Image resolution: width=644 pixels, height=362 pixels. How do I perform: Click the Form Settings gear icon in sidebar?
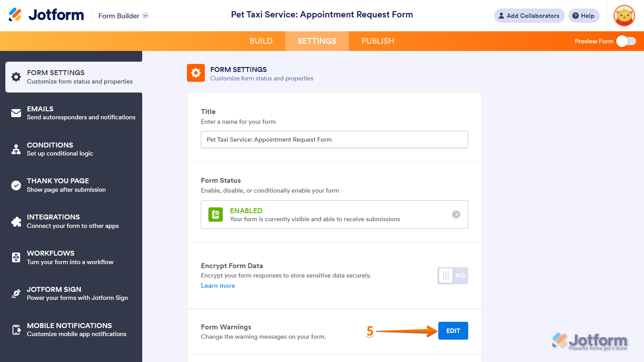16,77
